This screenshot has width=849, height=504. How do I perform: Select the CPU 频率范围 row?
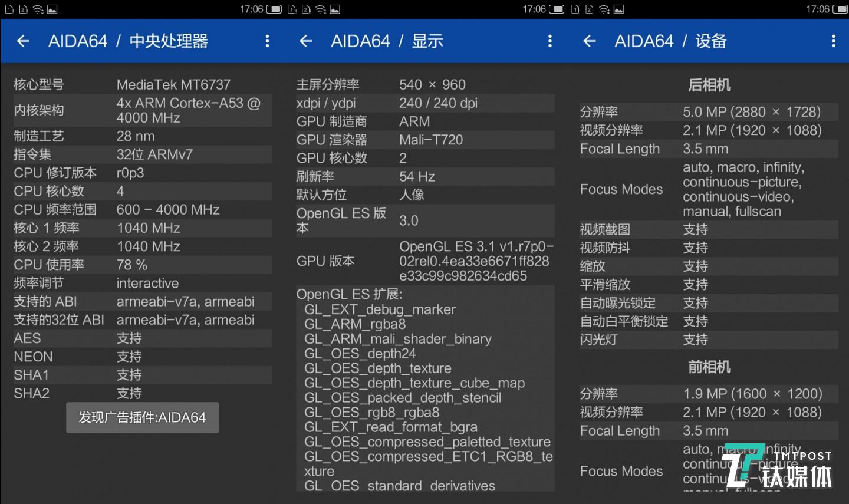(142, 209)
